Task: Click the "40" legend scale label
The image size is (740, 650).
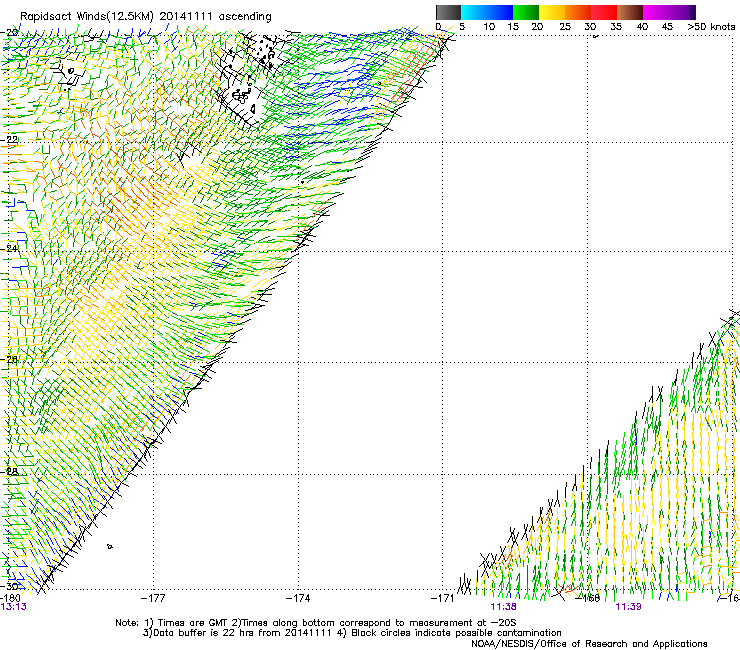Action: (x=642, y=27)
